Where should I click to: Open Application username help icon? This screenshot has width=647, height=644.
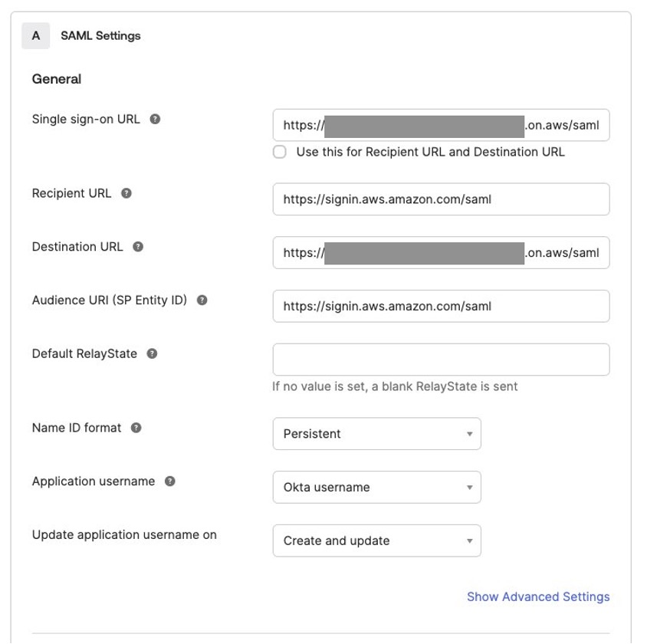pyautogui.click(x=170, y=481)
